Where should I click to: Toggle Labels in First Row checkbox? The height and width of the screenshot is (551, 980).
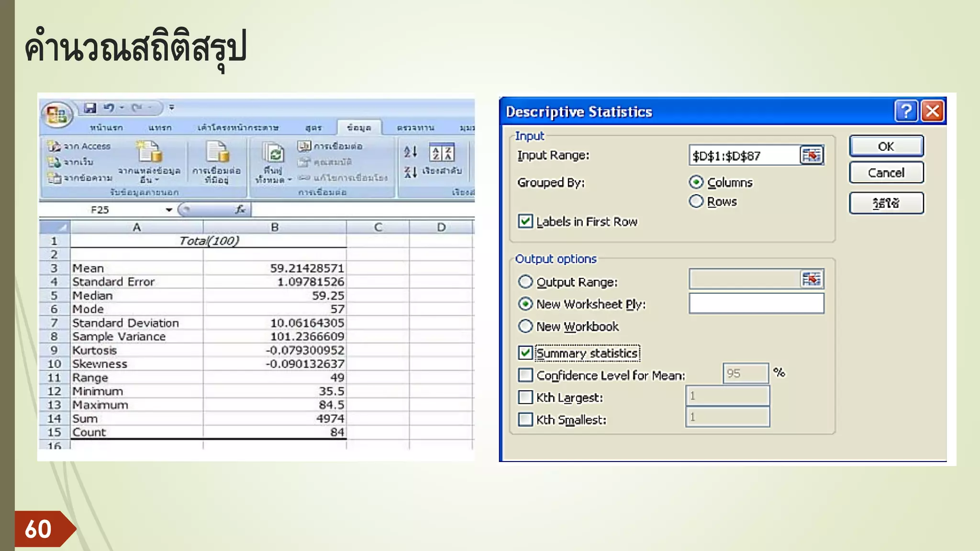[x=525, y=221]
